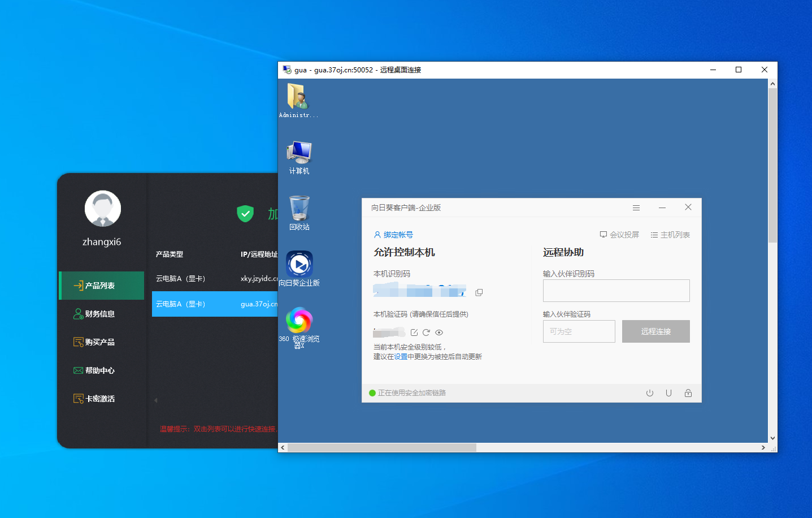This screenshot has width=812, height=518.
Task: Click the power icon in Sunflower status bar
Action: [650, 393]
